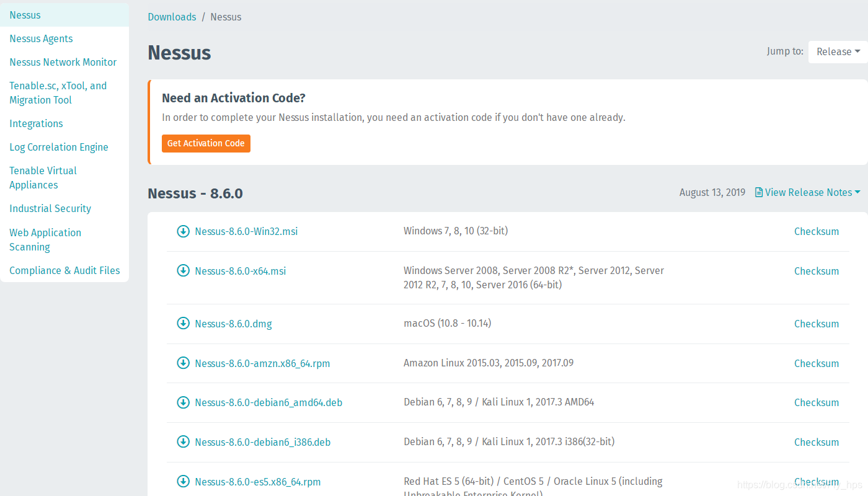Click the Get Activation Code button
The width and height of the screenshot is (868, 496).
click(x=206, y=143)
